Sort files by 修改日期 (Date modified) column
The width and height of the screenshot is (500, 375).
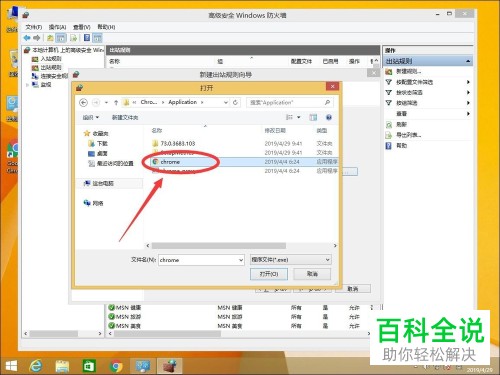[x=275, y=130]
